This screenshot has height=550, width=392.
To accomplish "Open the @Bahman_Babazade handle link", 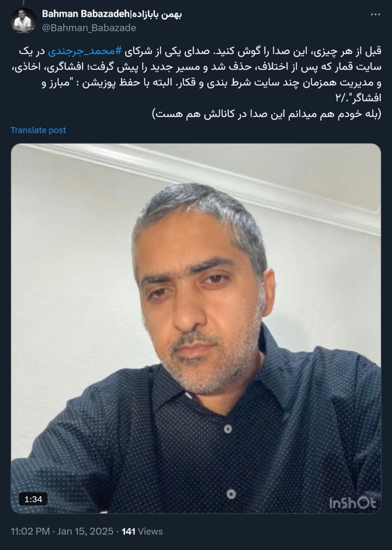I will [x=89, y=28].
